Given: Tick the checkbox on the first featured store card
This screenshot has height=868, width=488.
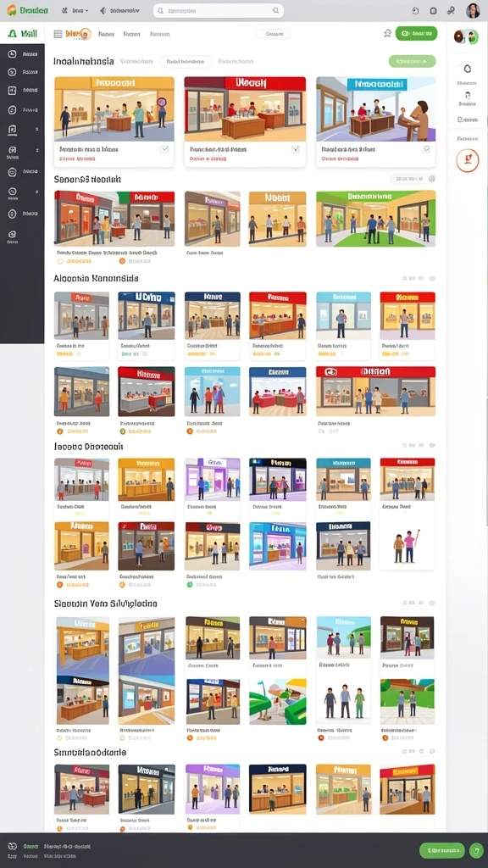Looking at the screenshot, I should [x=164, y=149].
